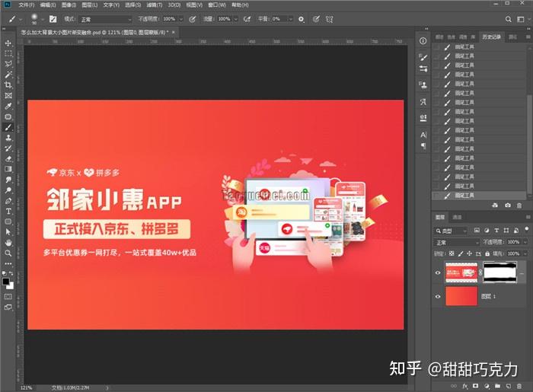The image size is (533, 392).
Task: Open the 文字(Y) menu
Action: 111,5
